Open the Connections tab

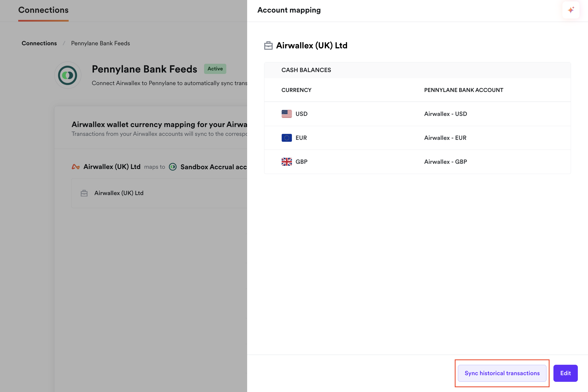pos(43,10)
